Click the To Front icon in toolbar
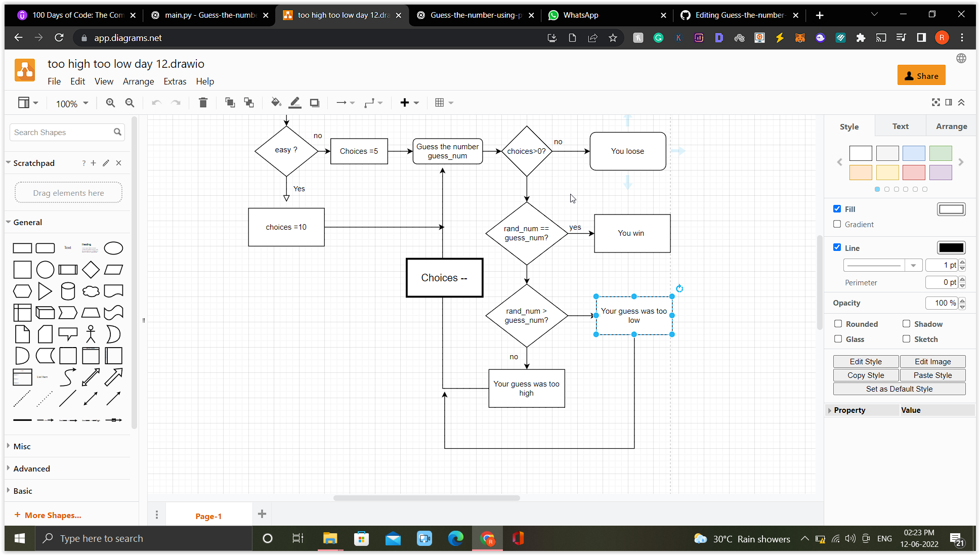 [x=230, y=103]
